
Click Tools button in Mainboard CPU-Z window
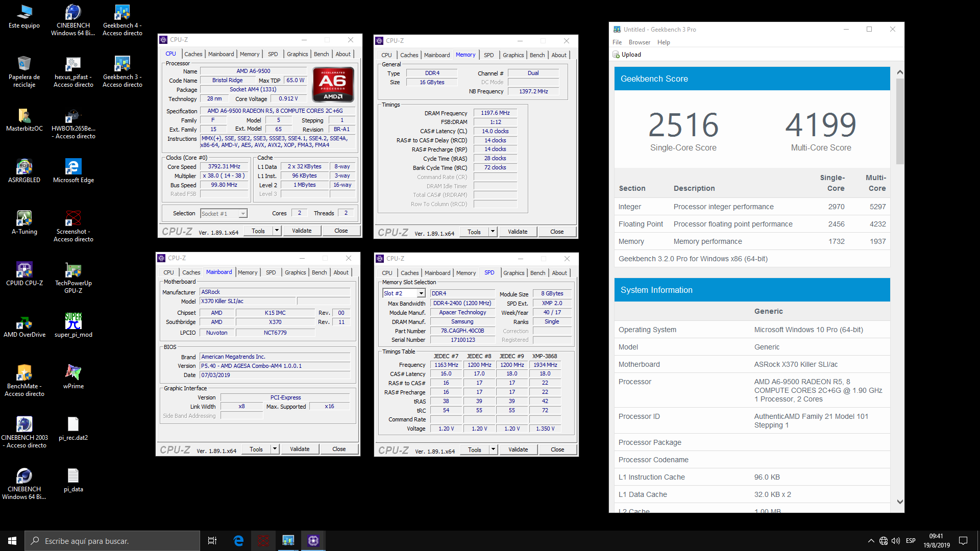pos(256,449)
